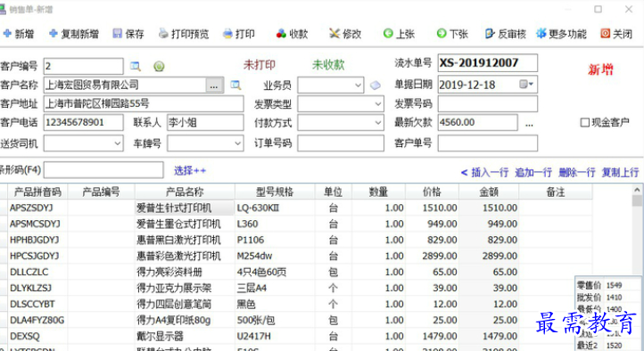644x351 pixels.
Task: Click into the 条形码(F4) barcode field
Action: click(x=103, y=170)
